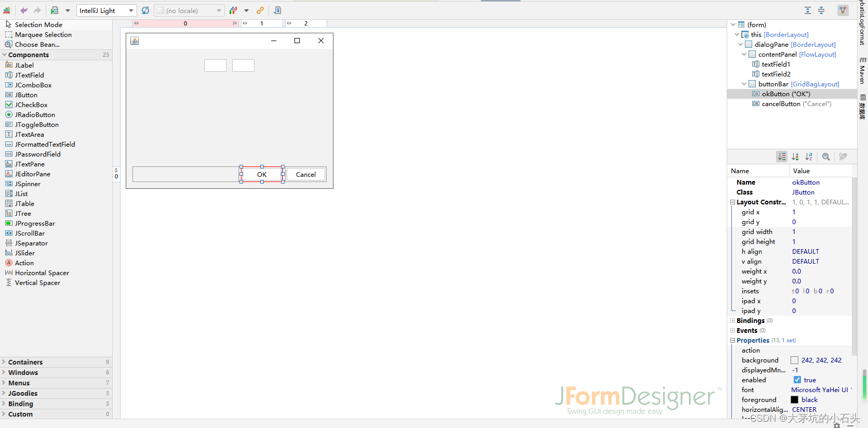The width and height of the screenshot is (868, 428).
Task: Toggle Show Grouped properties sort icon
Action: point(782,157)
